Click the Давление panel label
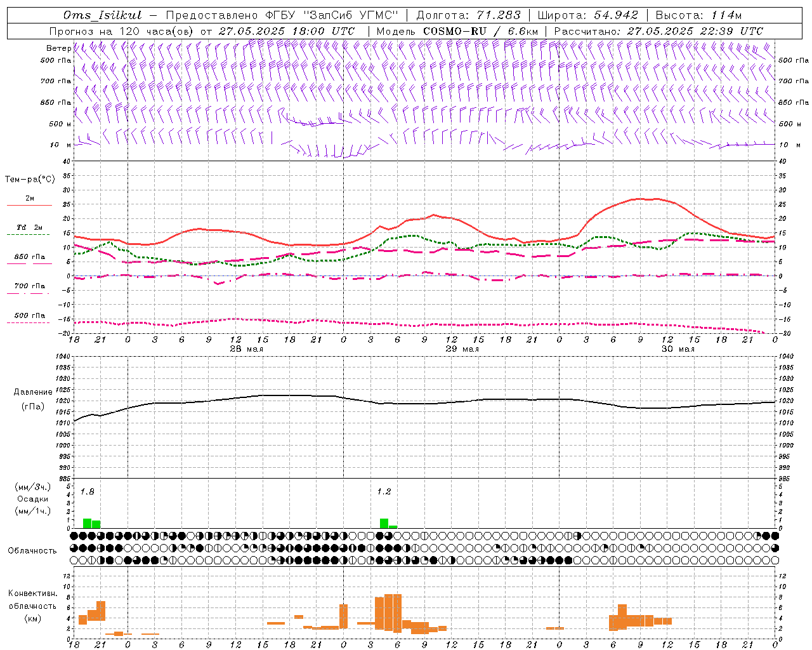This screenshot has width=812, height=650. pos(33,392)
